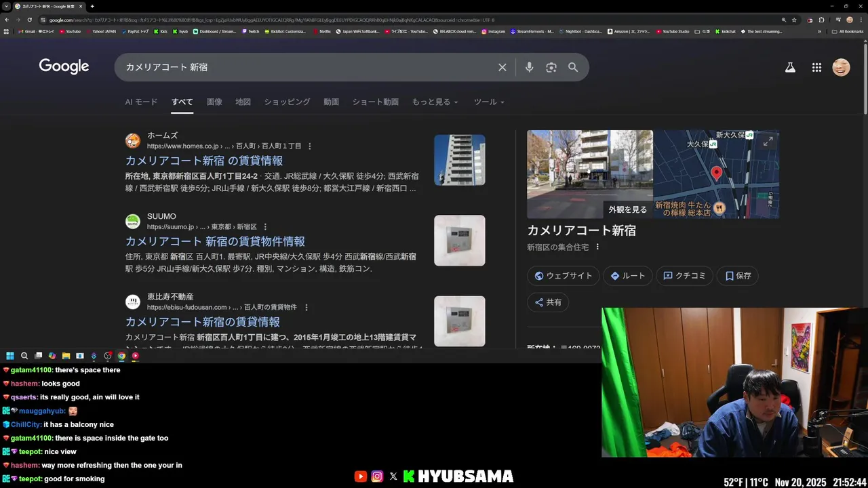Click the ルート directions button
The width and height of the screenshot is (868, 488).
coord(628,276)
